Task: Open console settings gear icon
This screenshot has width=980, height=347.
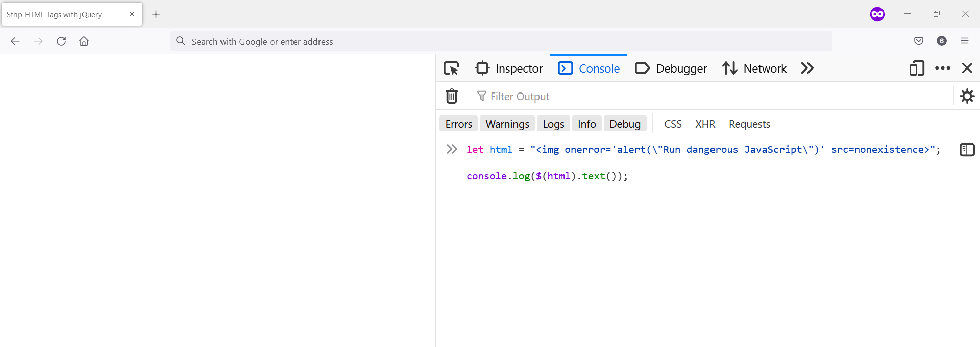Action: (967, 96)
